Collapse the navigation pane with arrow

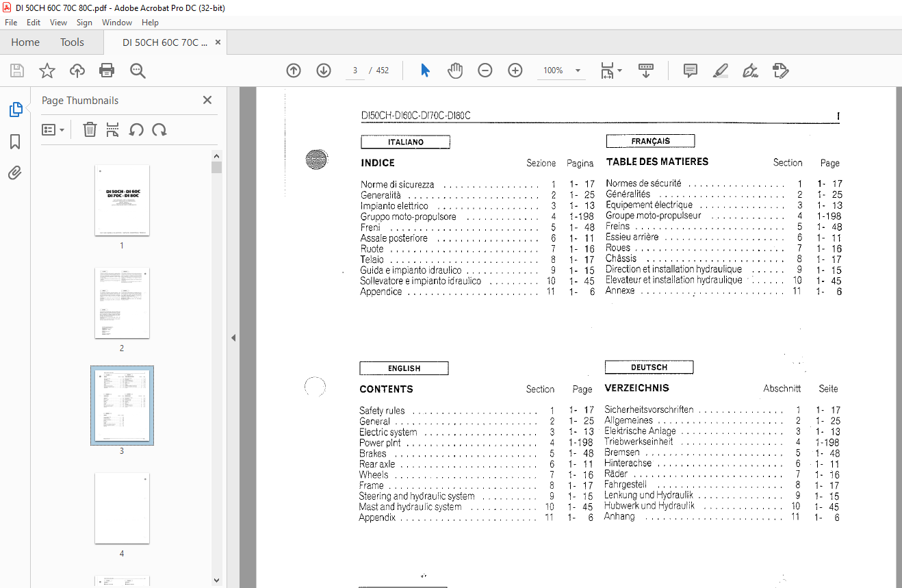coord(233,337)
